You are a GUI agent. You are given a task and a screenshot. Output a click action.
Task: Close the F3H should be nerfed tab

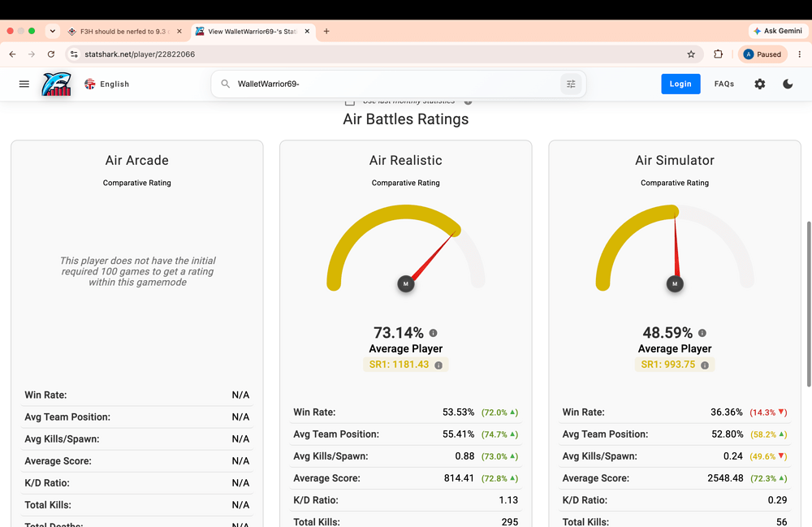(179, 31)
